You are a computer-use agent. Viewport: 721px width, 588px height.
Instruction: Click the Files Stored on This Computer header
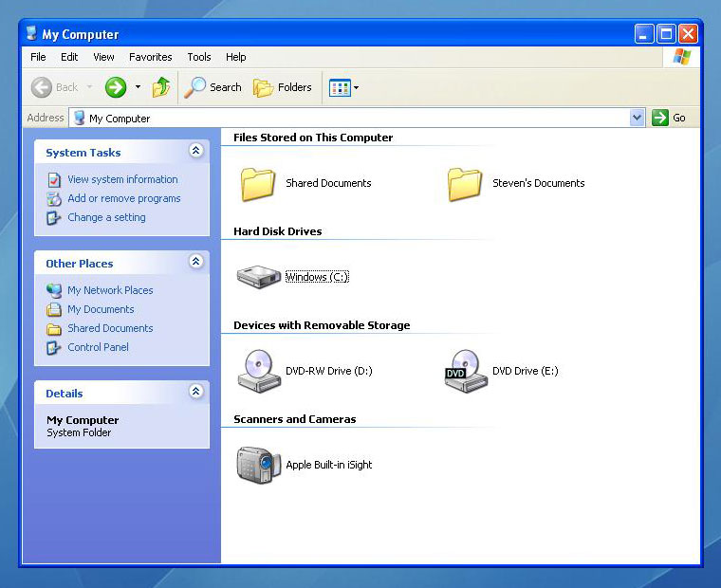313,138
